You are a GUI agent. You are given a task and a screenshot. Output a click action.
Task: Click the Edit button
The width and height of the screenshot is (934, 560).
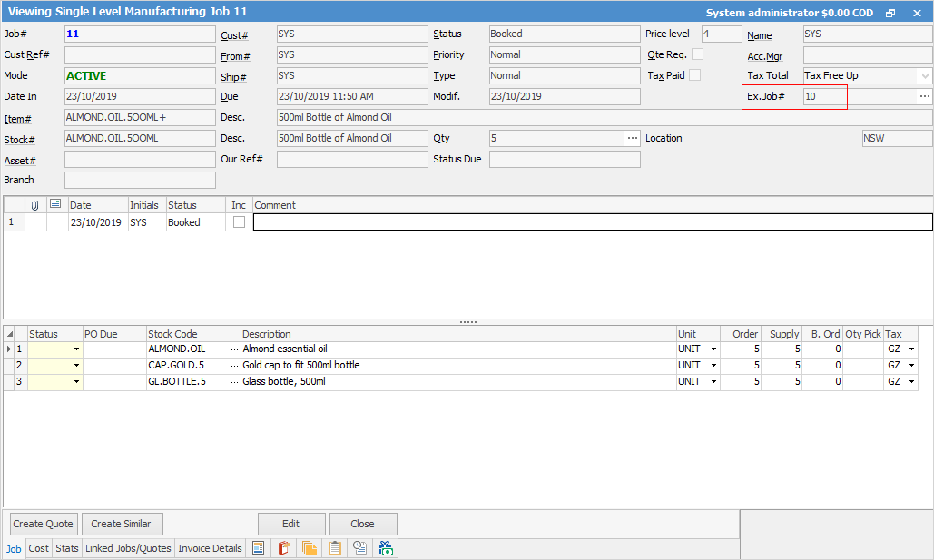pyautogui.click(x=291, y=524)
